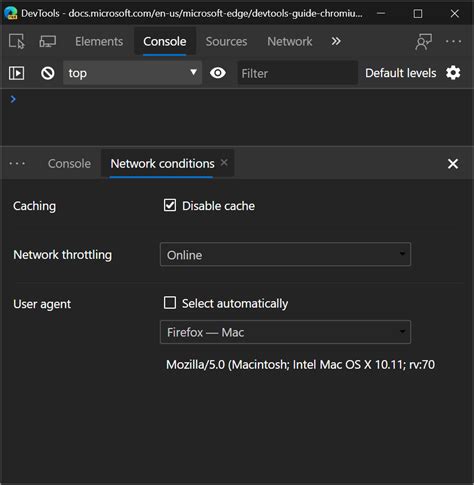The height and width of the screenshot is (485, 474).
Task: Enable Select automatically user agent checkbox
Action: click(170, 303)
